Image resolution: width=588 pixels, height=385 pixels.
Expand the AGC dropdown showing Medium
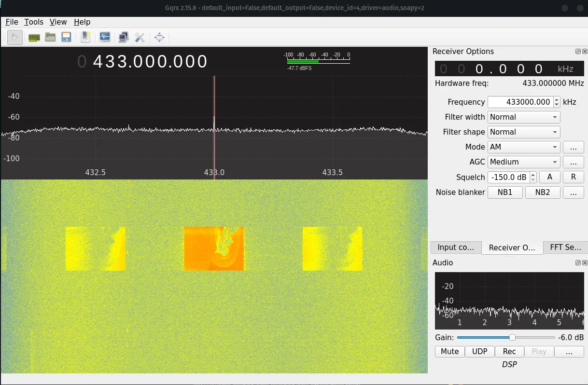524,162
